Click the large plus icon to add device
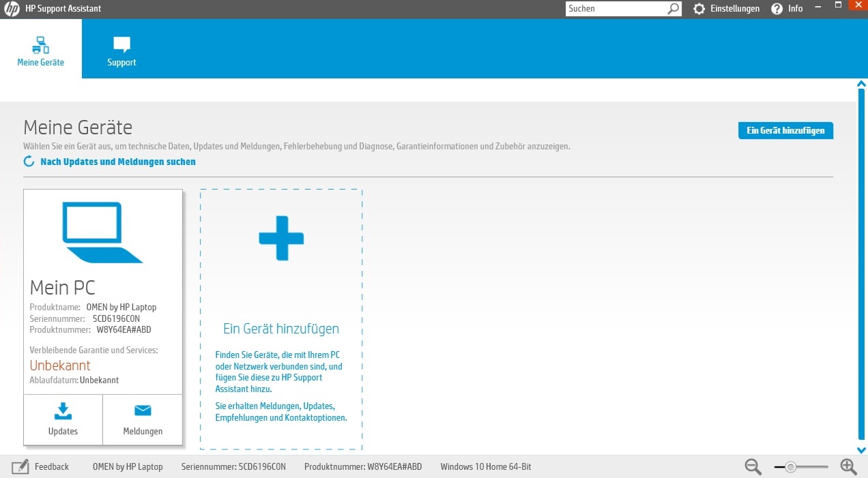Viewport: 868px width, 478px height. (281, 238)
